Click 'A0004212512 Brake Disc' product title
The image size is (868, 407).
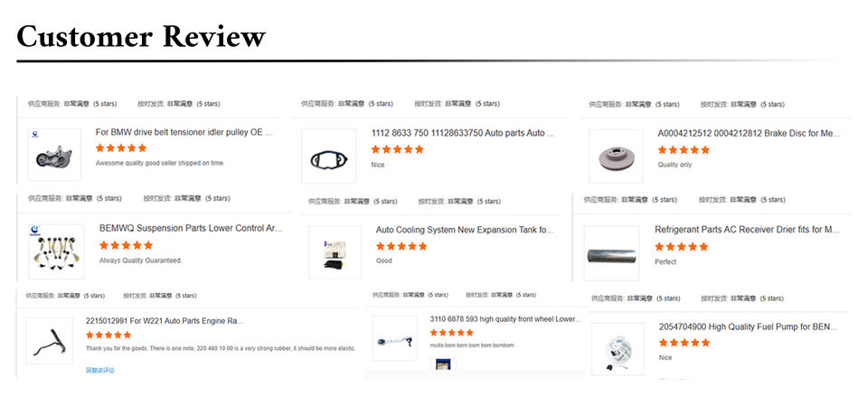point(749,134)
